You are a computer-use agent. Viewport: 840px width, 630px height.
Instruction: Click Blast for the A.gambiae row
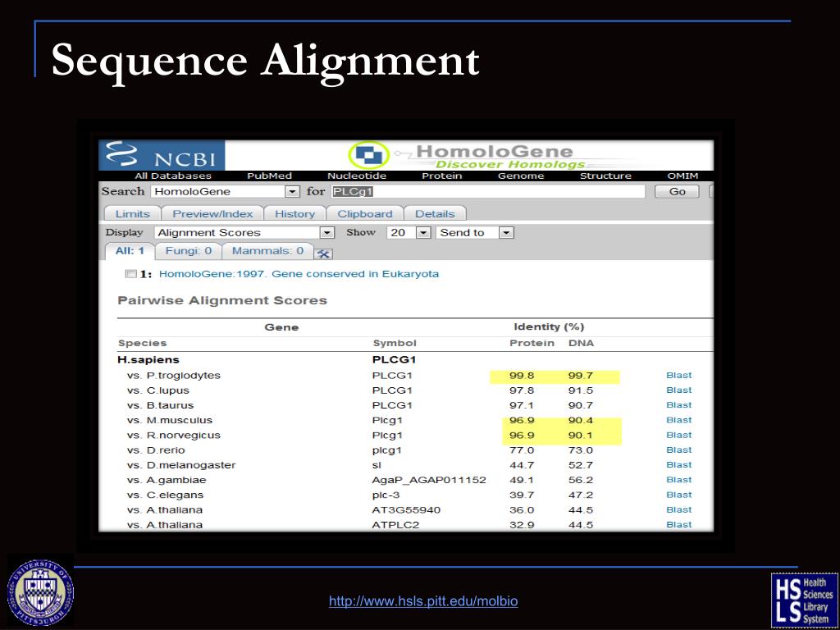pos(678,480)
